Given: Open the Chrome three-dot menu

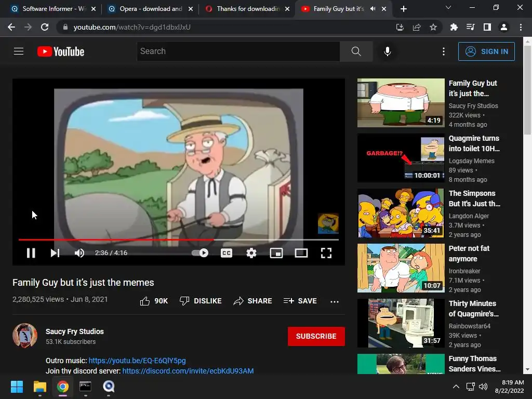Looking at the screenshot, I should pos(521,27).
